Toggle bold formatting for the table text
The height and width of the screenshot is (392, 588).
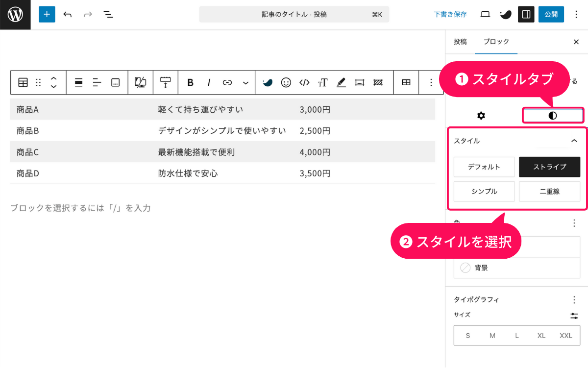click(x=190, y=82)
